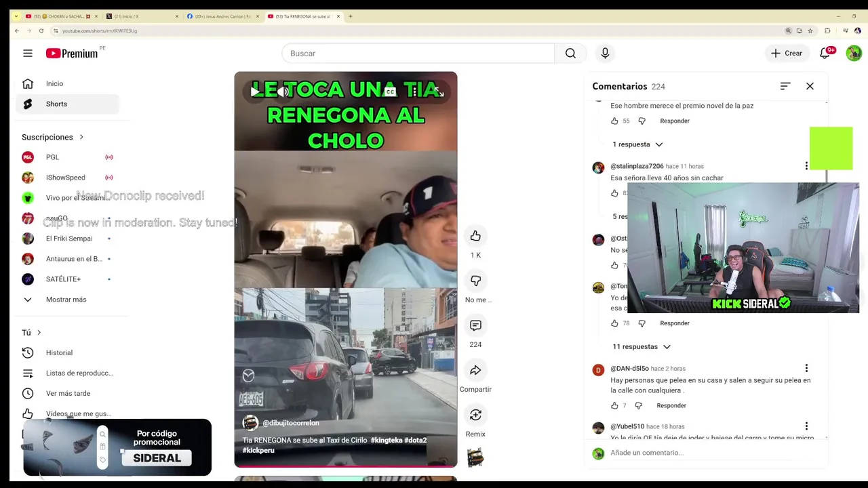Open the IShowSpeed subscription channel
Image resolution: width=868 pixels, height=488 pixels.
67,178
